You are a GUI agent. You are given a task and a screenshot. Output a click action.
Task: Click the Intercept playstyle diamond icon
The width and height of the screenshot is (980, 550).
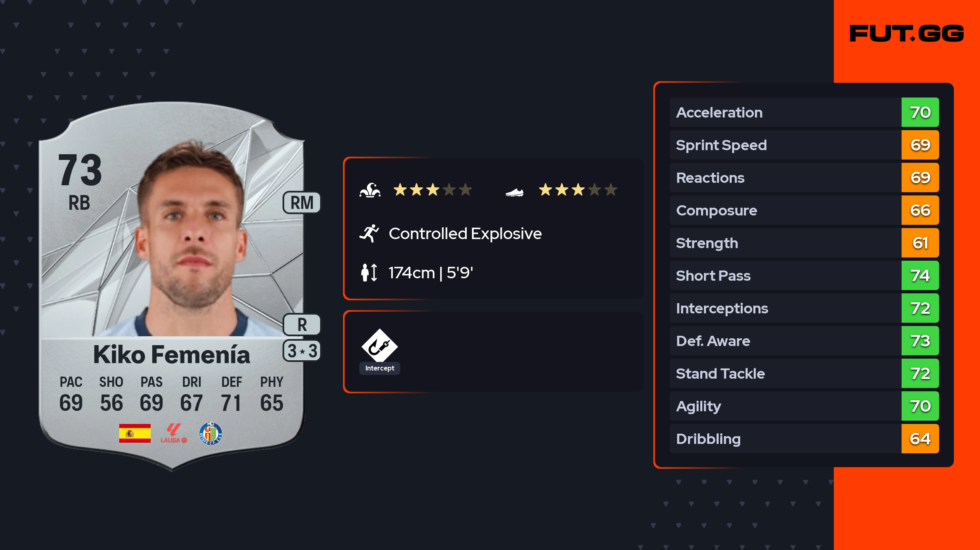379,346
